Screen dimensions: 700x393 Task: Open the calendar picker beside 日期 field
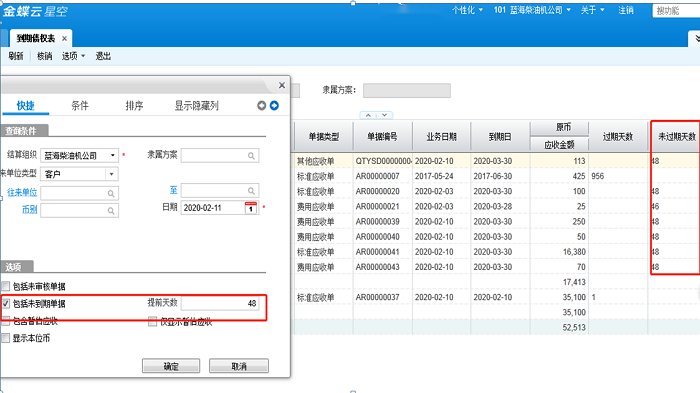pos(251,208)
